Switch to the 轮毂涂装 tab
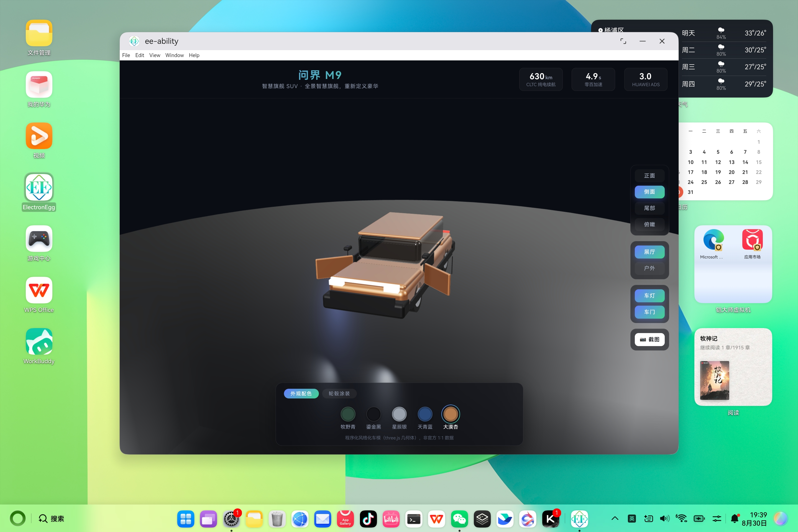This screenshot has width=798, height=532. click(339, 393)
